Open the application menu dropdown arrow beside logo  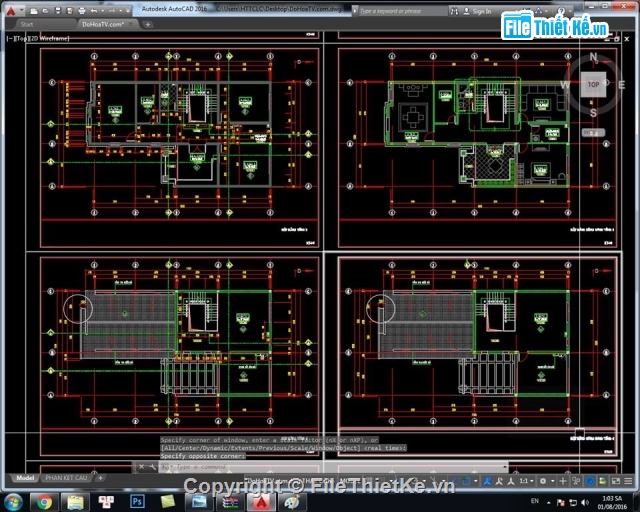click(x=22, y=10)
